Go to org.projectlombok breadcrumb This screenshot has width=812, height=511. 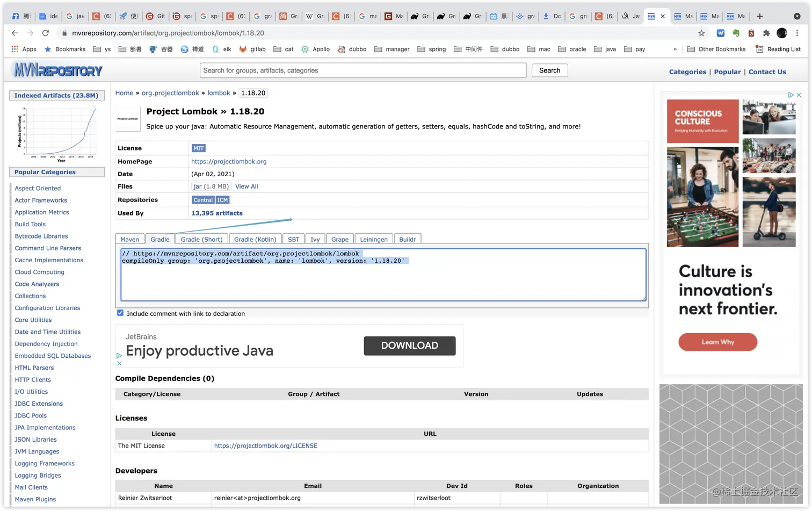click(x=170, y=93)
